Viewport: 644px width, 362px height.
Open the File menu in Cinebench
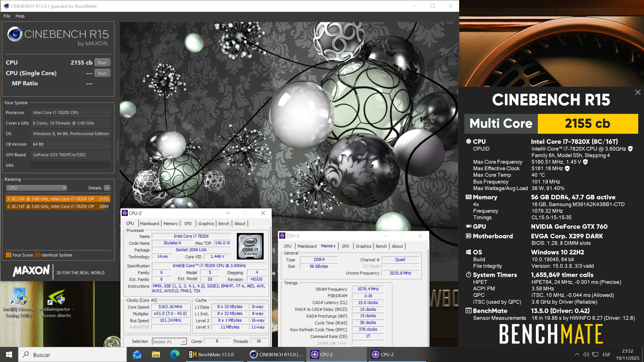click(7, 16)
